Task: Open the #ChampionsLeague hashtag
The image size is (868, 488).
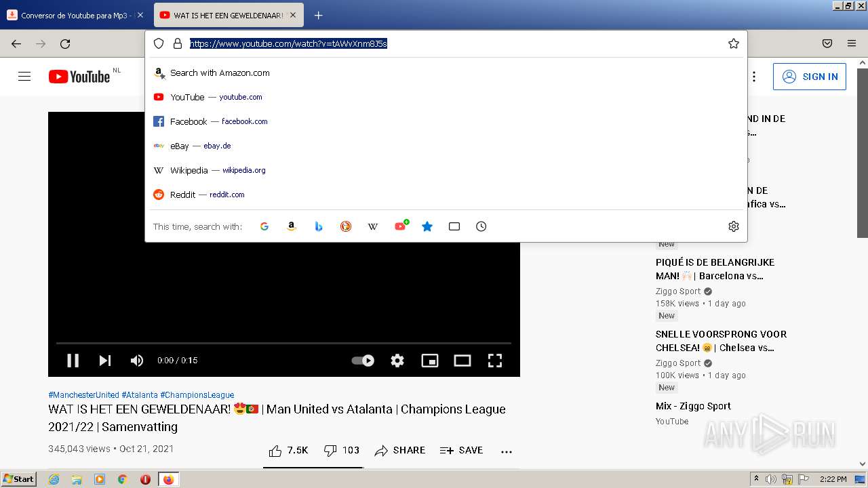Action: point(197,394)
